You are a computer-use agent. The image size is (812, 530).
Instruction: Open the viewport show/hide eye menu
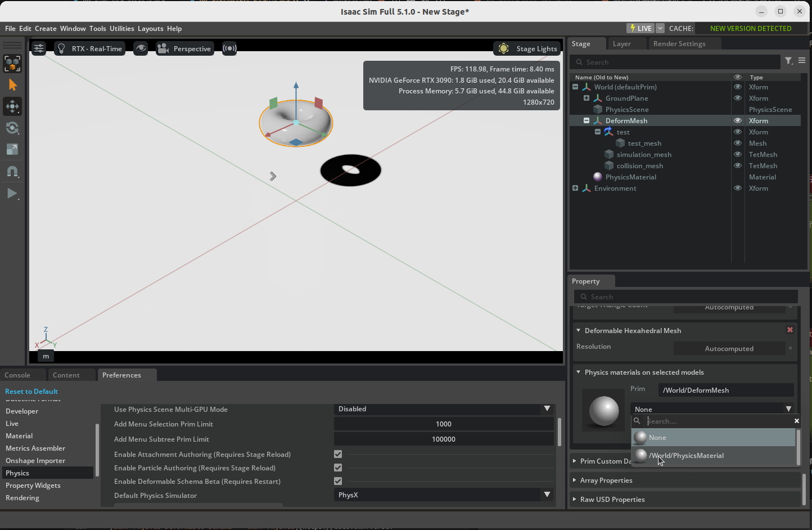pos(141,49)
